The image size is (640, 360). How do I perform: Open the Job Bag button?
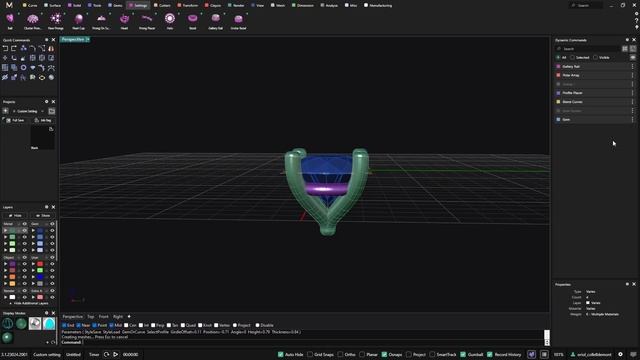click(x=43, y=120)
